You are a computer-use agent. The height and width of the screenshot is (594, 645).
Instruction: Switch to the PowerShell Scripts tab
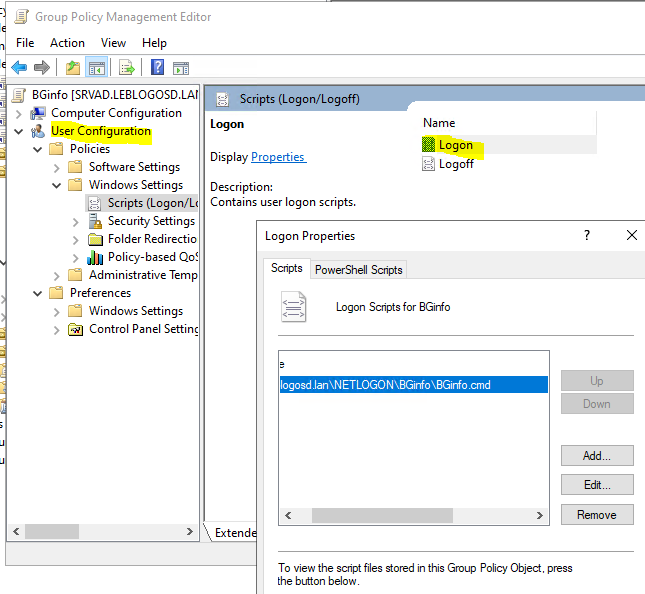click(358, 269)
